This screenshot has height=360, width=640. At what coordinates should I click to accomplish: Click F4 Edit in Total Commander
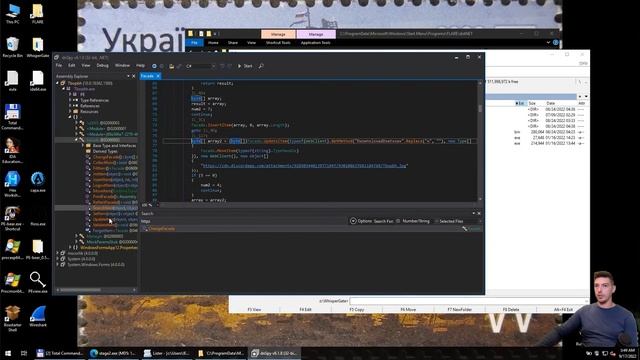(305, 310)
